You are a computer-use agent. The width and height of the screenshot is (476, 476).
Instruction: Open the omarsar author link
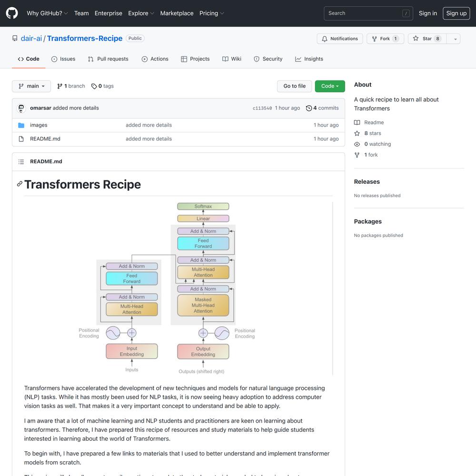tap(40, 108)
